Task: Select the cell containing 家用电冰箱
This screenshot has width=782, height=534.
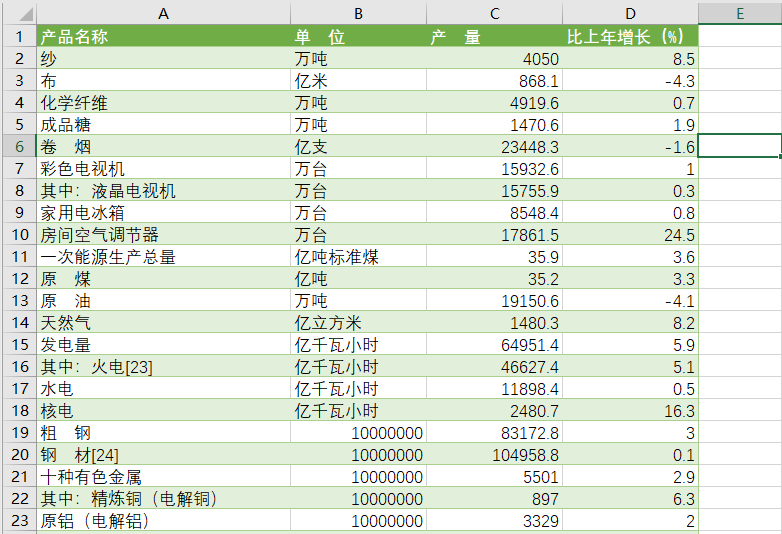Action: coord(164,212)
